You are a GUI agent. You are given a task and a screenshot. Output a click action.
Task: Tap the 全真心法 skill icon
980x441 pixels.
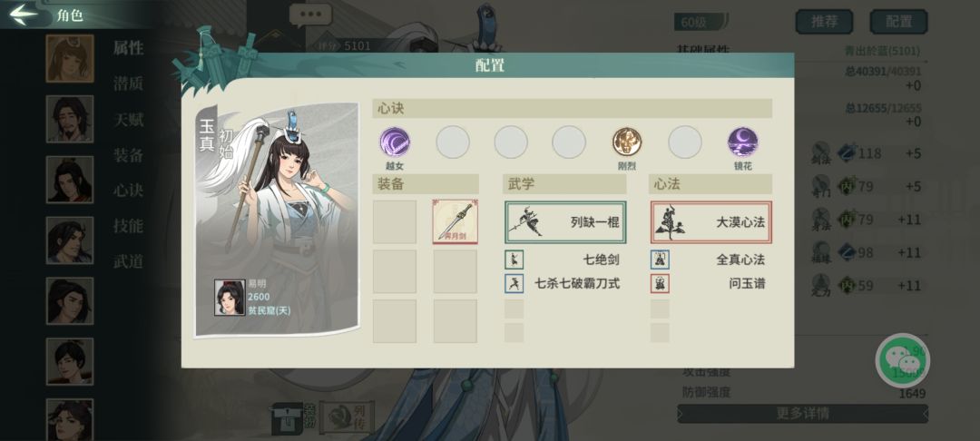pyautogui.click(x=660, y=260)
